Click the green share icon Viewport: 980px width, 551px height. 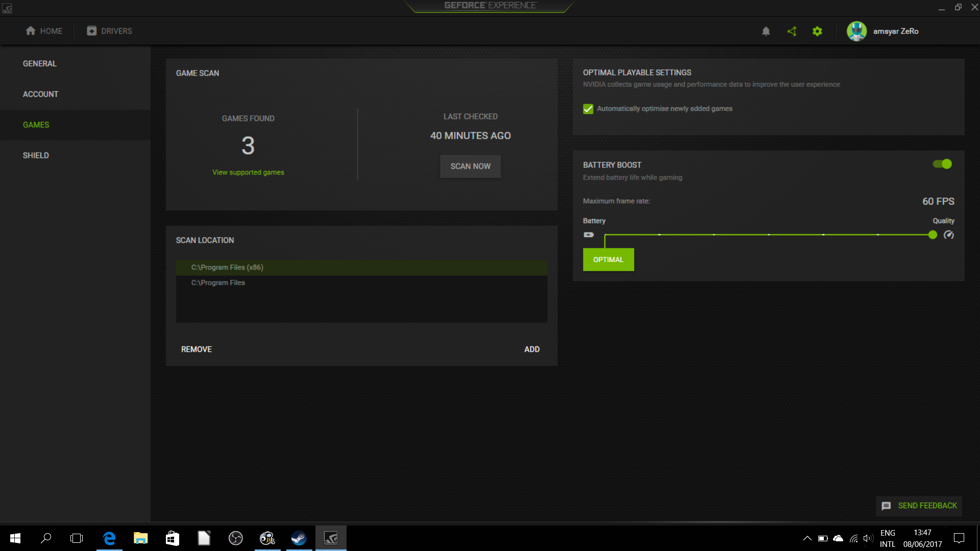792,31
